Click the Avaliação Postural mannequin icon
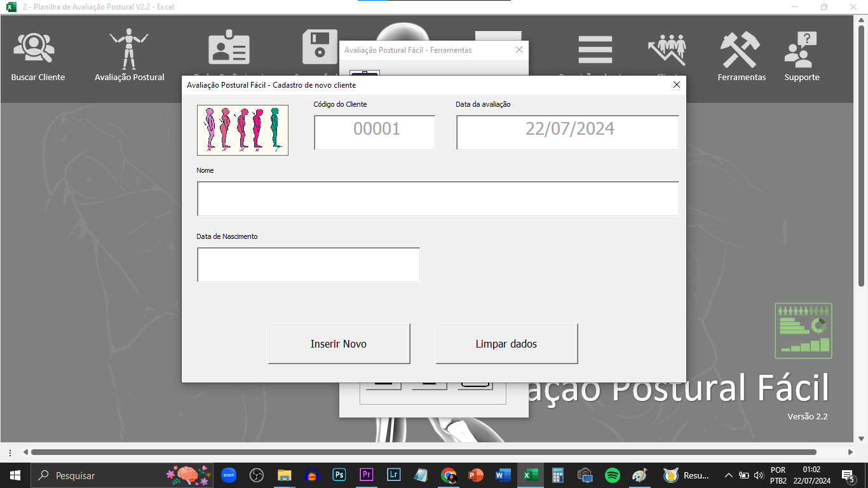This screenshot has width=868, height=488. 129,50
